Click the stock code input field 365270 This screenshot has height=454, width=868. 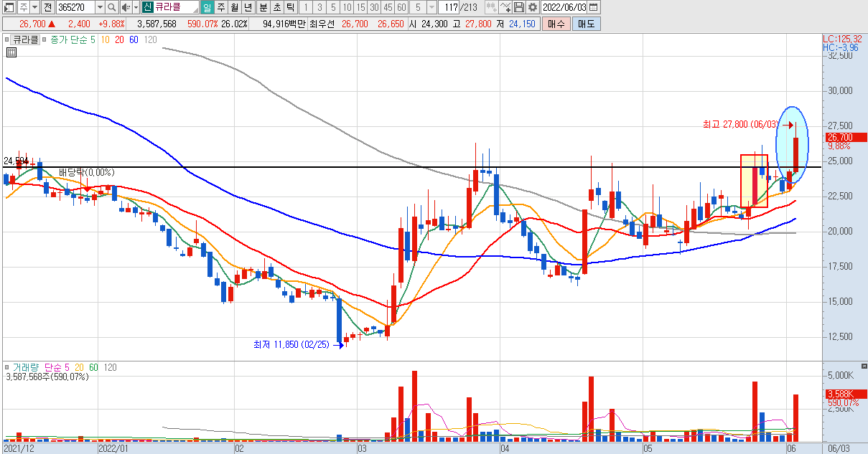pos(75,7)
